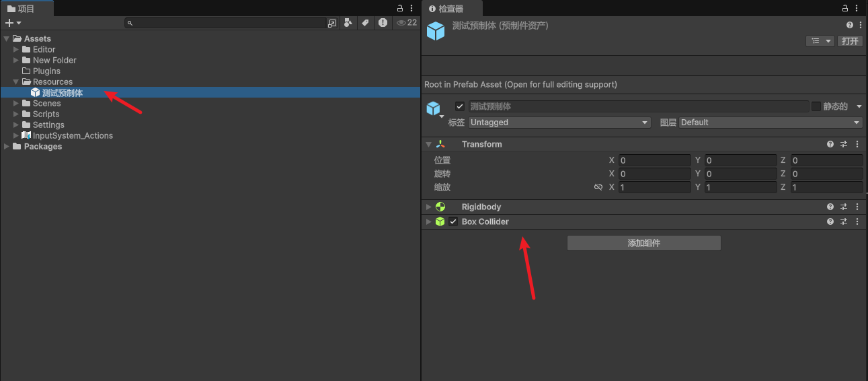Image resolution: width=868 pixels, height=381 pixels.
Task: Click the Rigidbody green sphere icon
Action: [440, 207]
